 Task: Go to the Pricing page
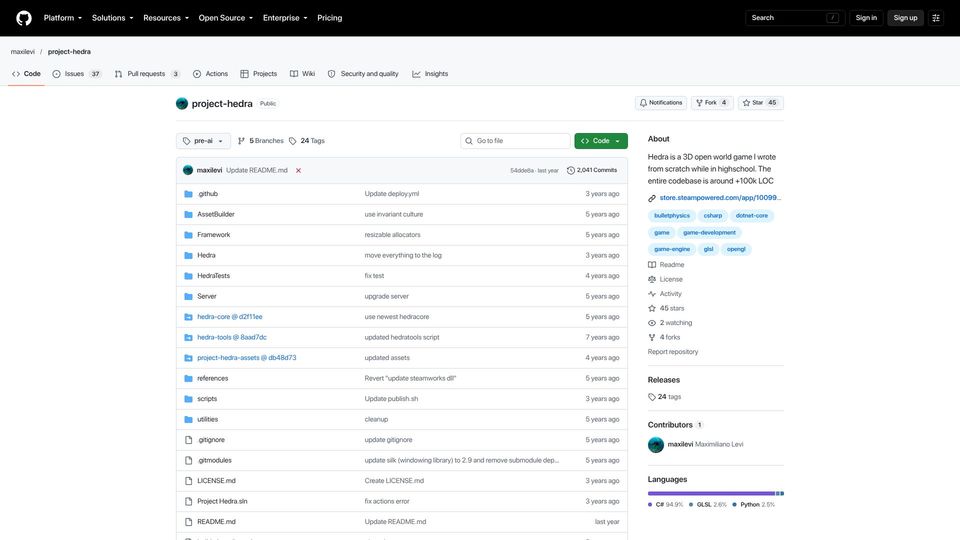329,18
